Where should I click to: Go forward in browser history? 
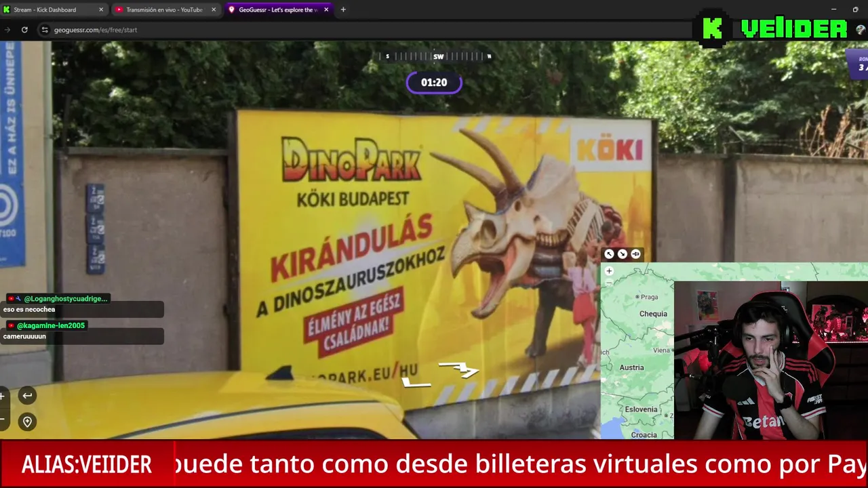pos(7,30)
